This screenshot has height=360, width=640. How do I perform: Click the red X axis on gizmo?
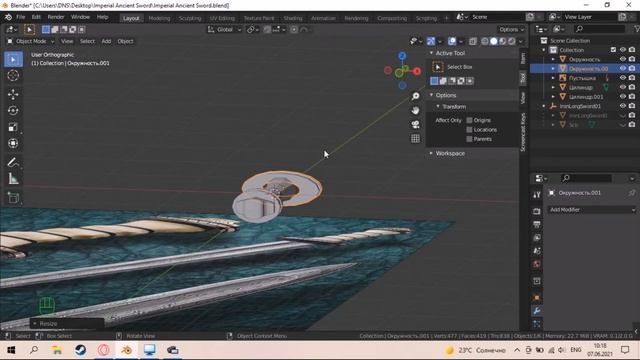point(417,71)
